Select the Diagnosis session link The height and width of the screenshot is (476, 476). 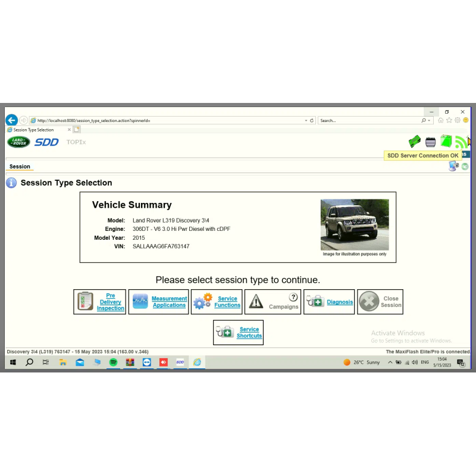[340, 302]
